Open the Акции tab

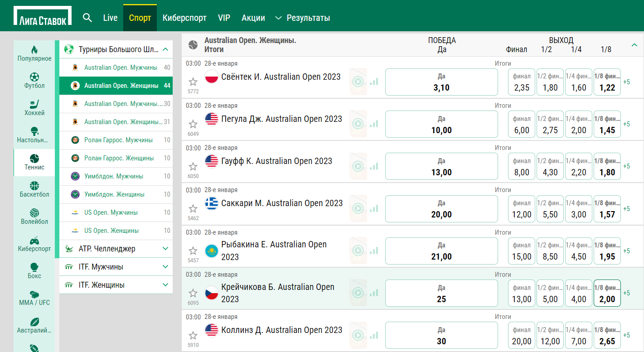tap(253, 18)
